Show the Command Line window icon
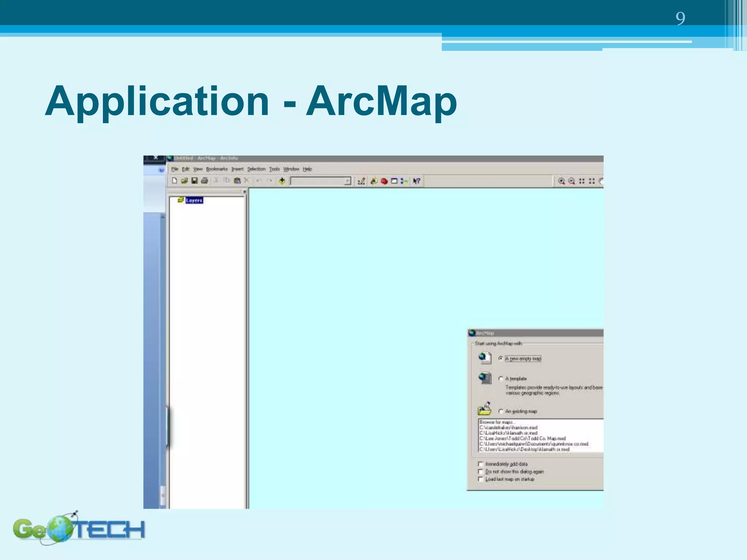Screen dimensions: 747x560 click(394, 181)
